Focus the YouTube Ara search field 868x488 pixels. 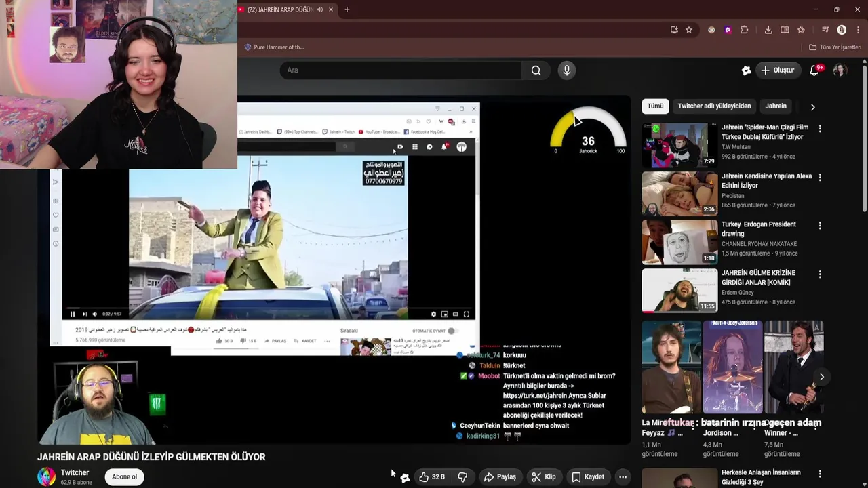coord(400,70)
